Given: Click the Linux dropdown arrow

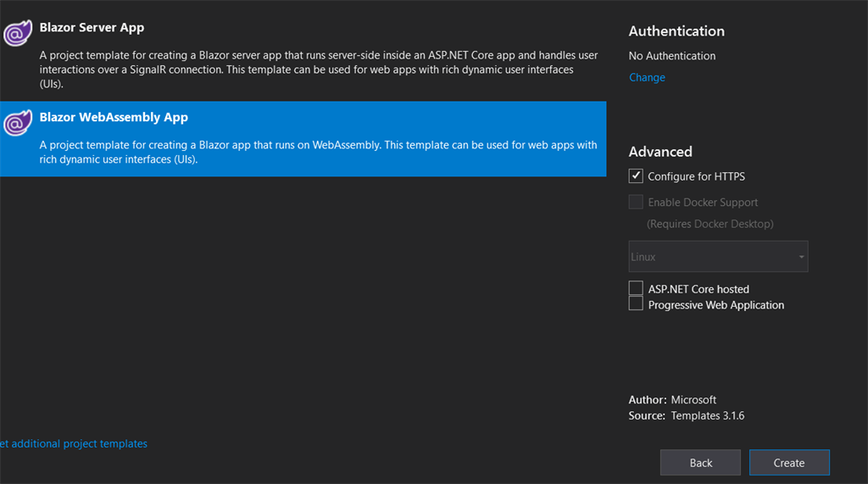Looking at the screenshot, I should point(801,257).
